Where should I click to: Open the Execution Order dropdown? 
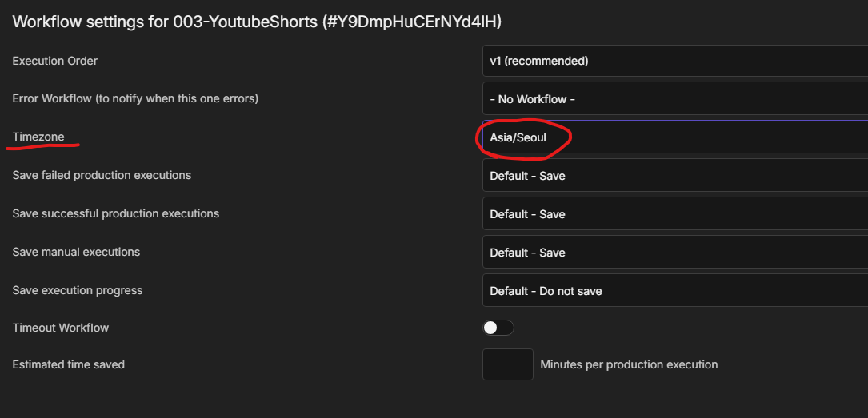[674, 61]
